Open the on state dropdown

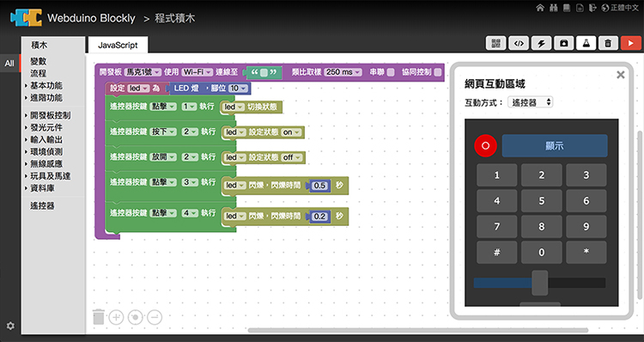[292, 132]
